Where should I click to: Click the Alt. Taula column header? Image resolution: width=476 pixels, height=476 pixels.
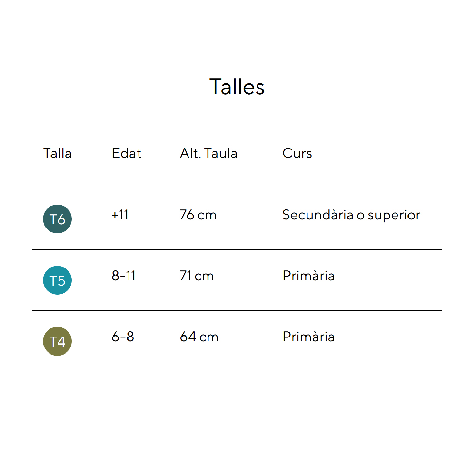coord(208,153)
